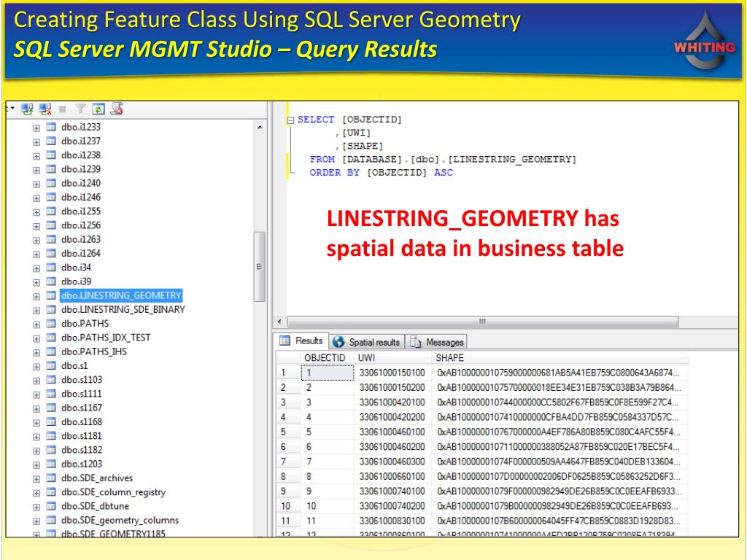The image size is (747, 560).
Task: Expand the dbo.PATHS_IDX_TEST node
Action: (x=36, y=338)
